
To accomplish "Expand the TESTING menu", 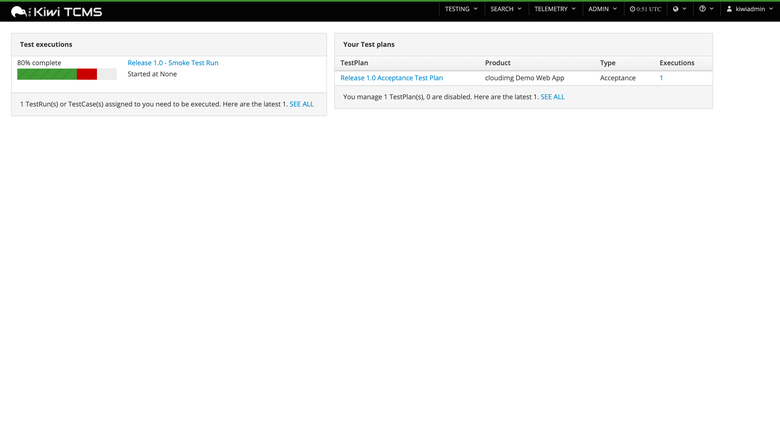I will 461,9.
